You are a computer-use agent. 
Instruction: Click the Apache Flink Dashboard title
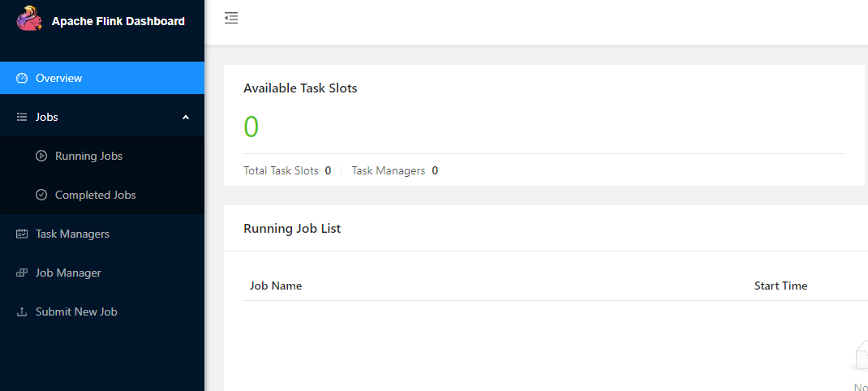tap(118, 21)
